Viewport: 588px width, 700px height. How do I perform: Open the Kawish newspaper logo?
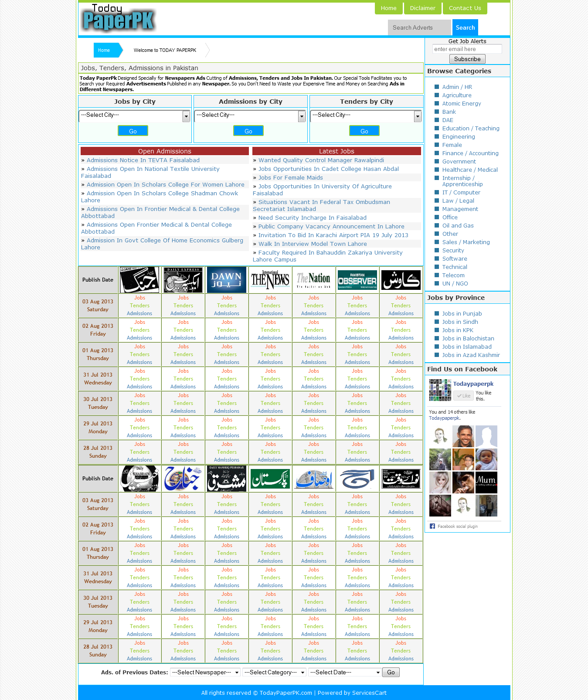401,280
